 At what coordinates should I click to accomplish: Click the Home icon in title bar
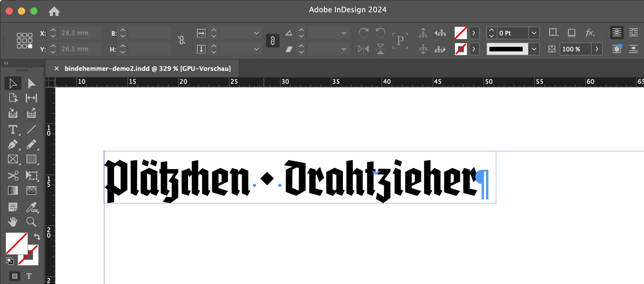(54, 12)
